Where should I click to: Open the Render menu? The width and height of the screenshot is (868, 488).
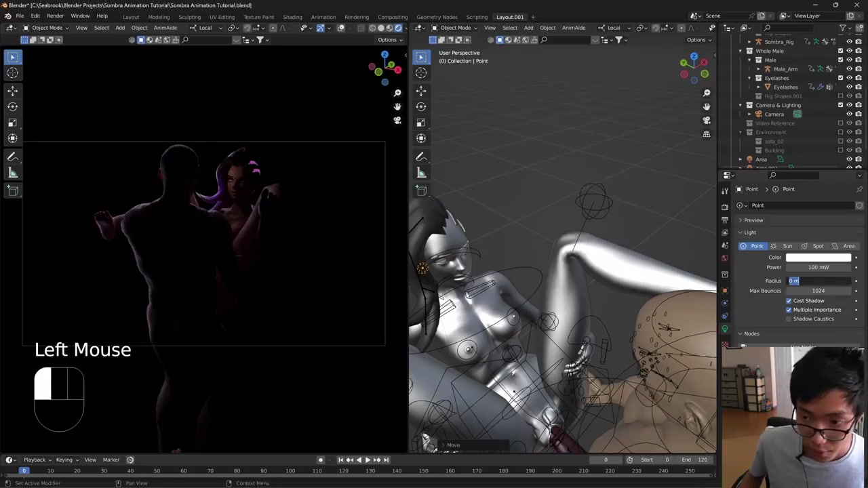55,16
